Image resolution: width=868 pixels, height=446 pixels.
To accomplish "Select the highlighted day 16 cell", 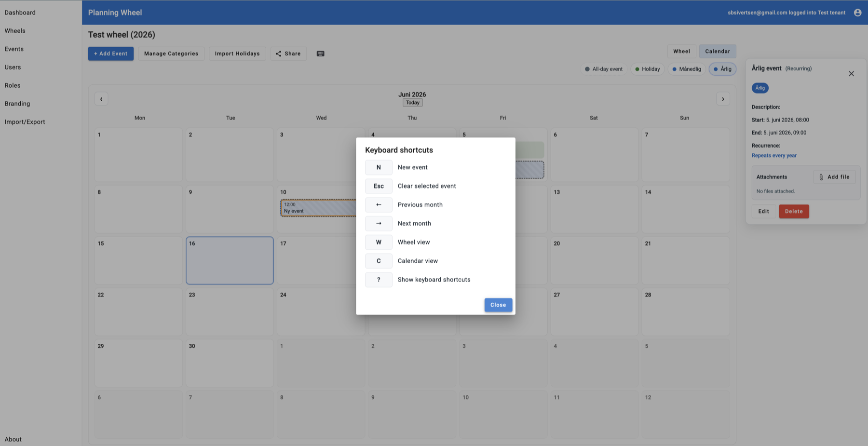I will (x=230, y=260).
